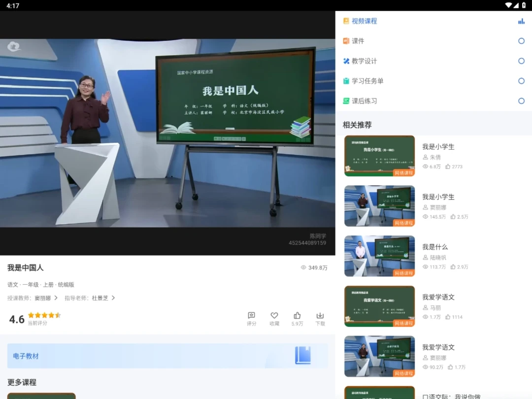Open 我是小学生 thumbnail by 朱倩

pyautogui.click(x=379, y=156)
